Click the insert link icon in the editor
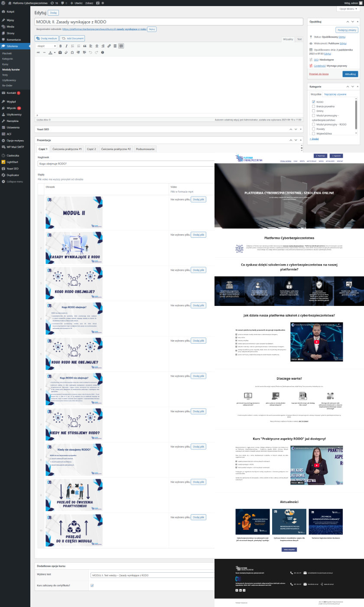Screen dimensions: 364x607 [109, 46]
